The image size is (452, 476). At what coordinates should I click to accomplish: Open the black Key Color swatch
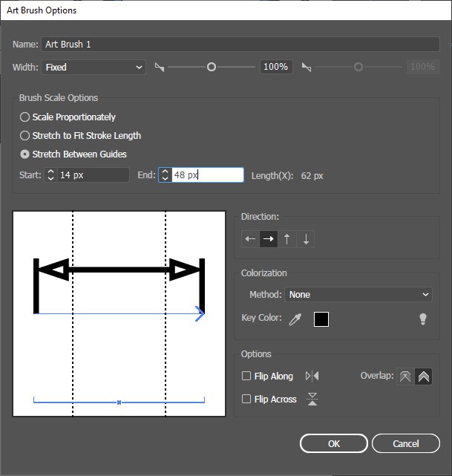click(x=321, y=319)
